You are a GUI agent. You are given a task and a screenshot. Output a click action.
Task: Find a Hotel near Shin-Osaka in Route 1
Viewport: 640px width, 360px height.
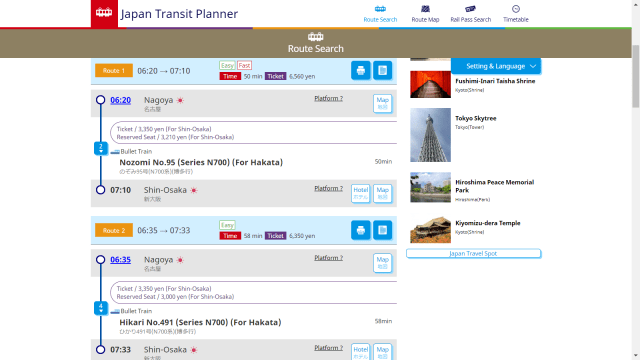(x=360, y=193)
